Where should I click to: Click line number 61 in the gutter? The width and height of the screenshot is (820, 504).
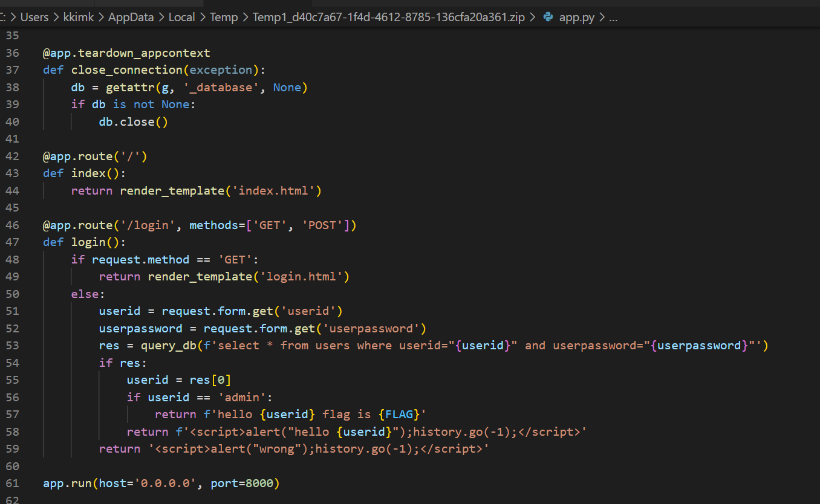click(12, 483)
